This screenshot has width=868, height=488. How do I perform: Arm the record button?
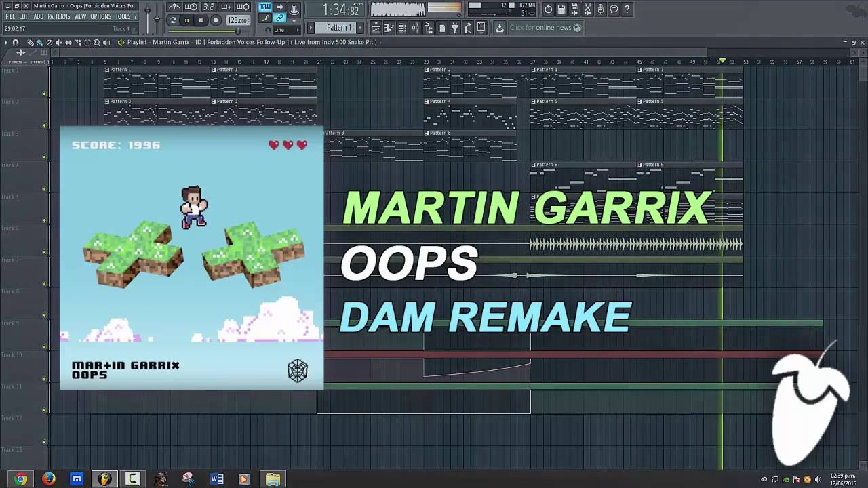point(216,20)
